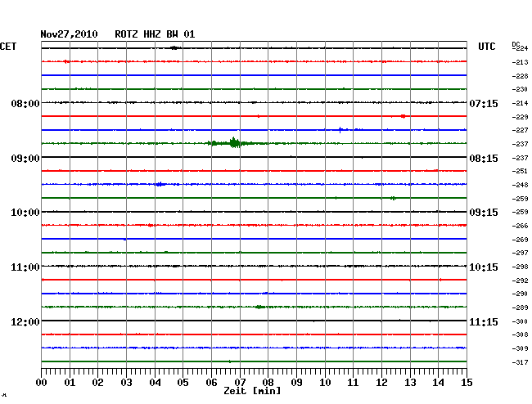532x404 pixels.
Task: Click the 02 minute axis label
Action: tap(97, 383)
